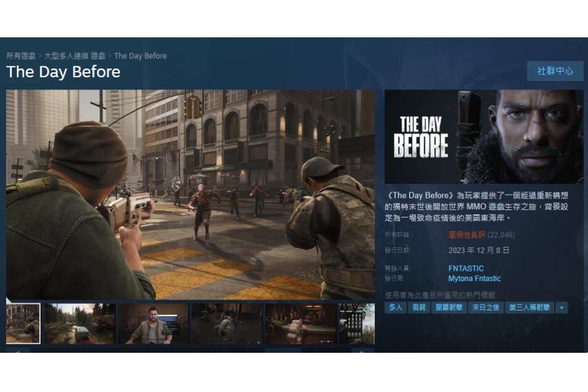Select the 喪屍 tag
588x392 pixels.
[419, 307]
